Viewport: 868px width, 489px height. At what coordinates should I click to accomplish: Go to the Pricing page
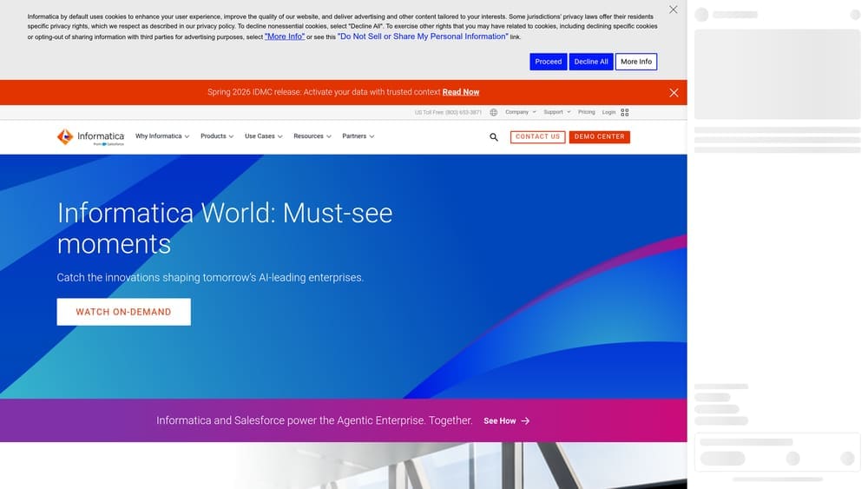[x=586, y=112]
